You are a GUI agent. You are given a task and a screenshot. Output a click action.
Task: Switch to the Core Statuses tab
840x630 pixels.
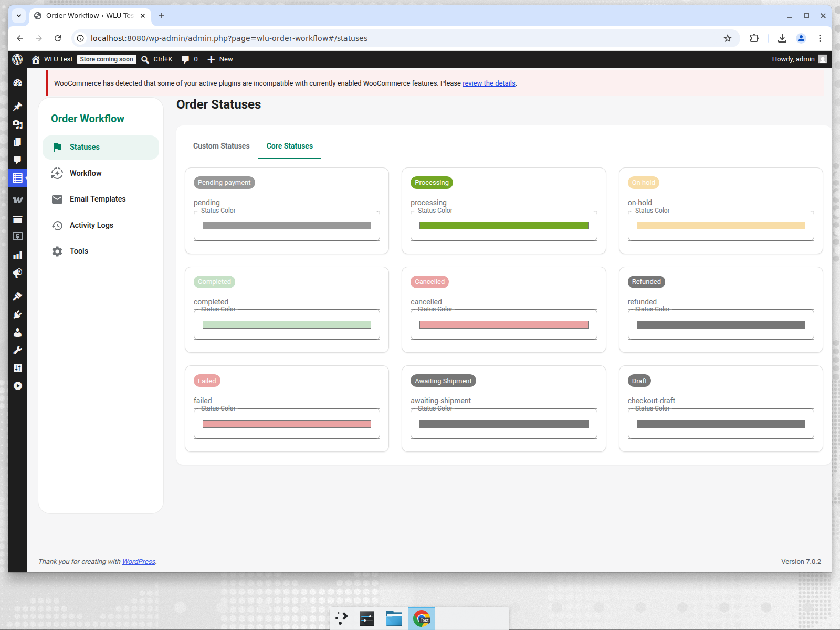[290, 146]
